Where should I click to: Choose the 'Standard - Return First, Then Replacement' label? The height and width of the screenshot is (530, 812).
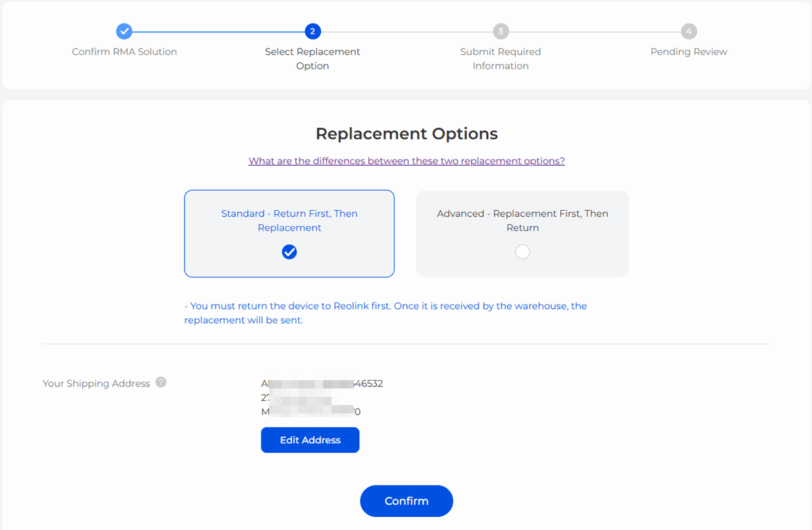coord(289,221)
